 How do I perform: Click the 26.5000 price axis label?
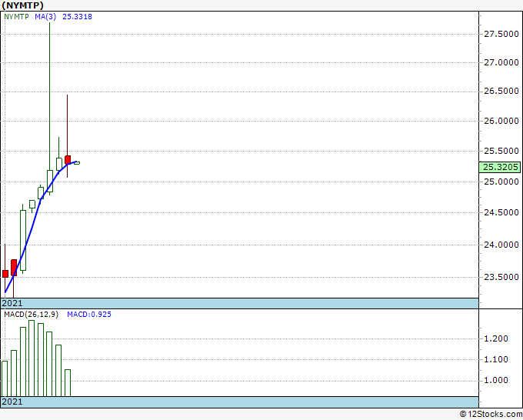pos(501,91)
